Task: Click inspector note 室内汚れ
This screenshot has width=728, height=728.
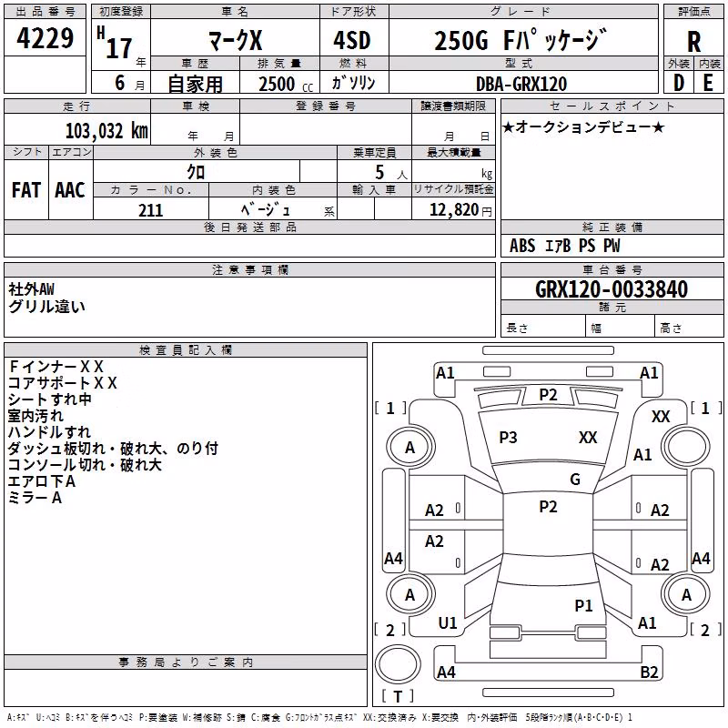Action: click(x=35, y=416)
